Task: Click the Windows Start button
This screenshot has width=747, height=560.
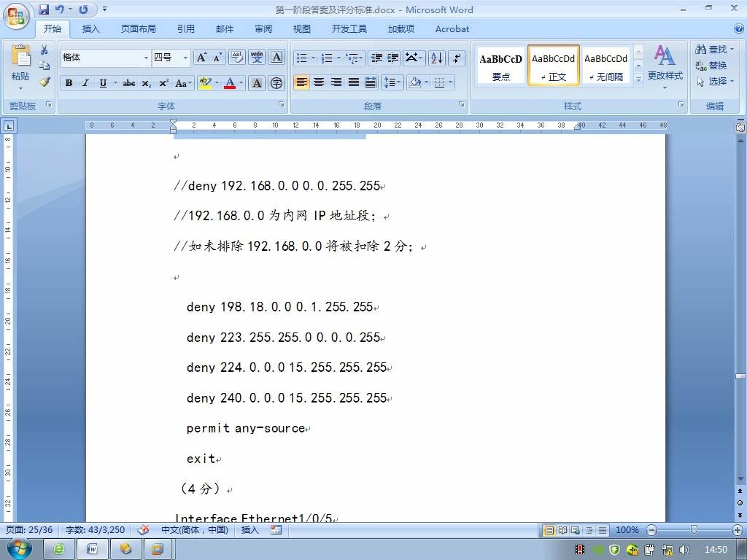Action: click(19, 550)
